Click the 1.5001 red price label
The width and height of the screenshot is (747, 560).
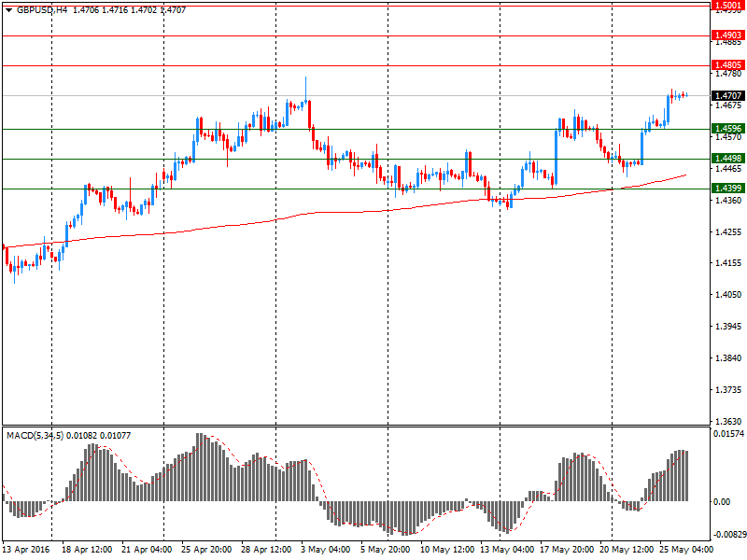727,6
